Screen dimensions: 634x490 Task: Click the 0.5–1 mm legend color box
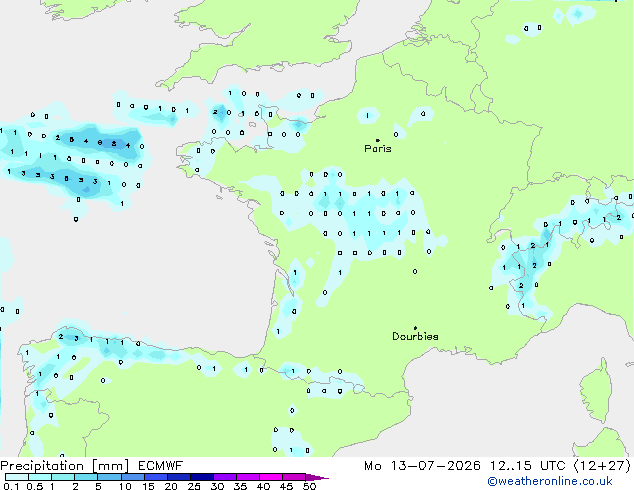[x=40, y=477]
